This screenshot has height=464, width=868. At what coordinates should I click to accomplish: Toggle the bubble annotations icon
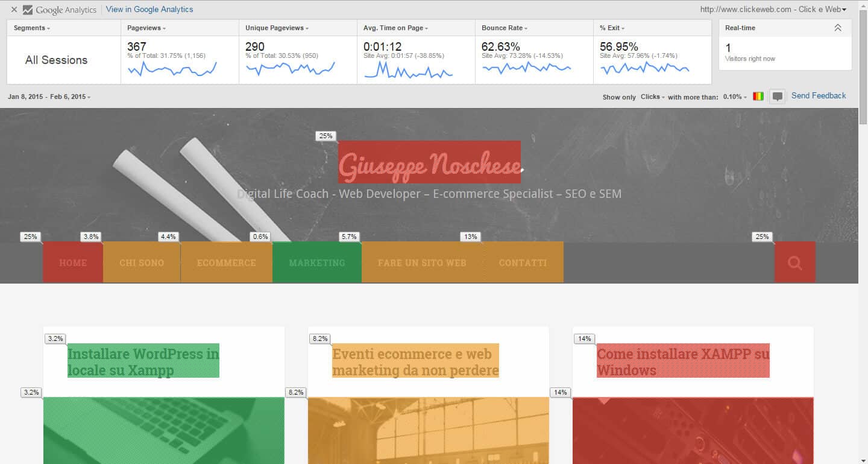(778, 97)
